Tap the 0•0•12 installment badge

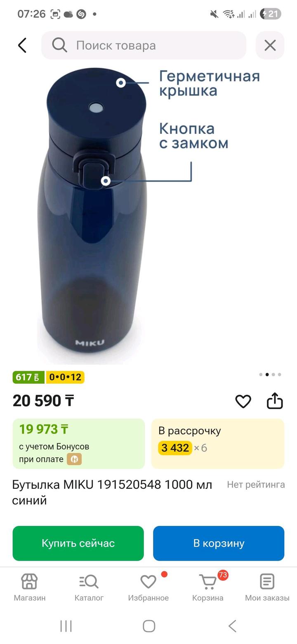point(65,377)
